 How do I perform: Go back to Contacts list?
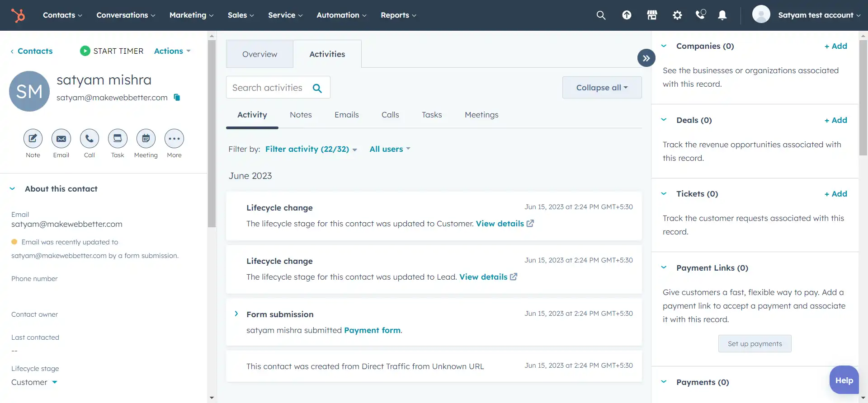(x=32, y=51)
